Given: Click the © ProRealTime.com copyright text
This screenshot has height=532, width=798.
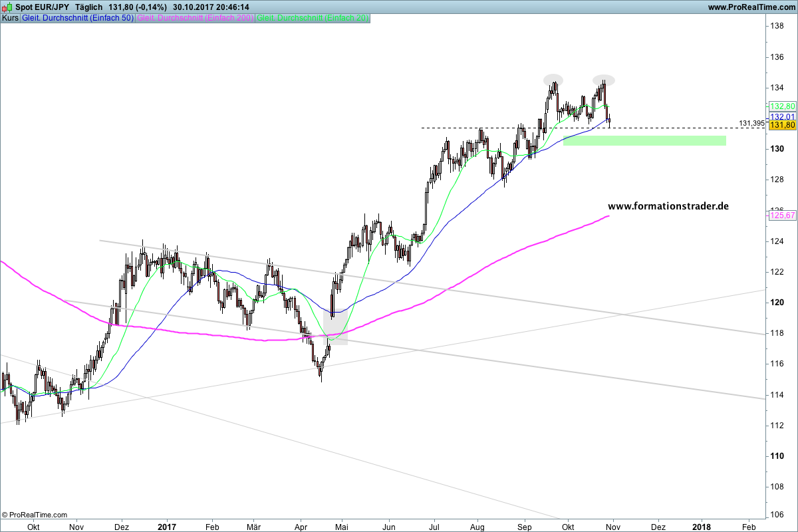Looking at the screenshot, I should coord(35,515).
